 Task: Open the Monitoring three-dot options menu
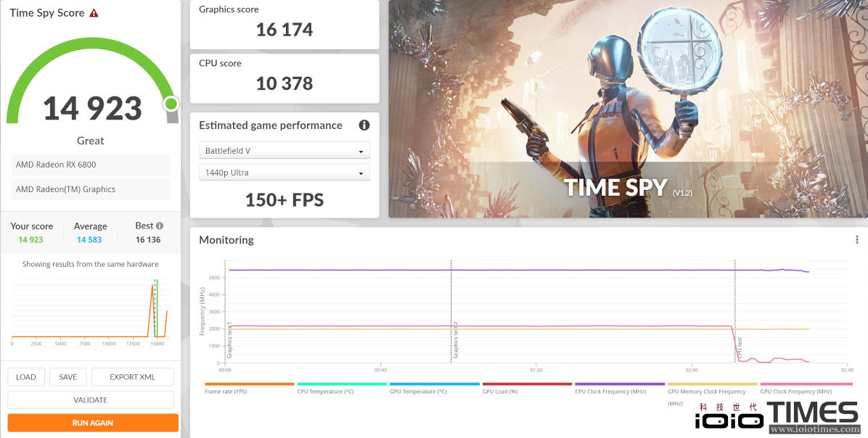(x=856, y=239)
